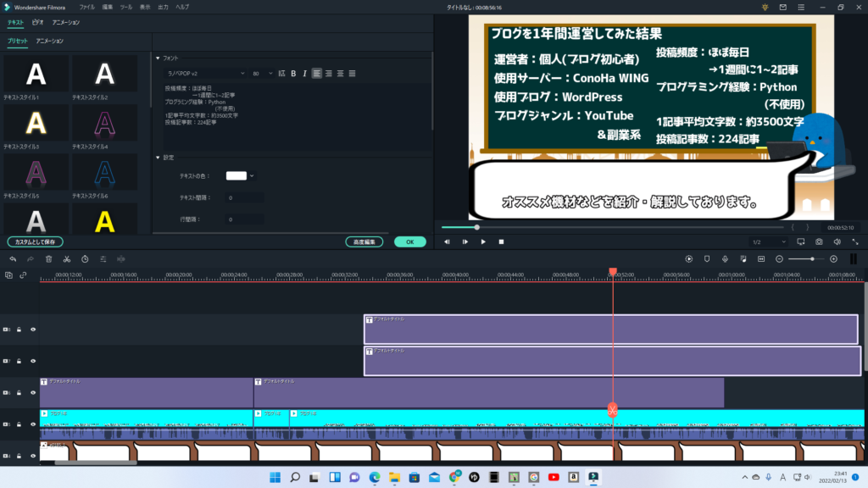Play the preview with the play button
The width and height of the screenshot is (868, 488).
point(483,241)
